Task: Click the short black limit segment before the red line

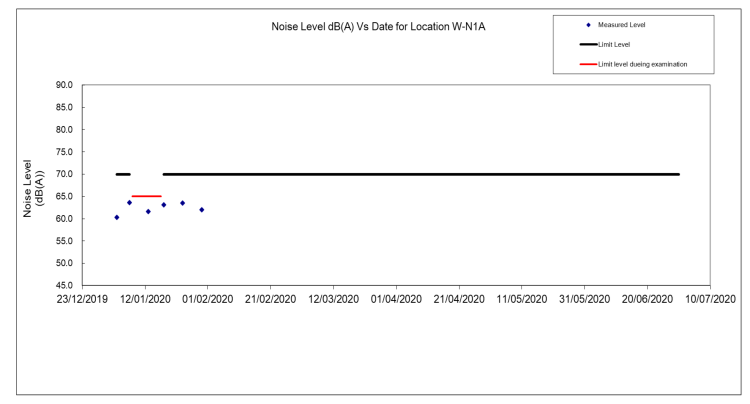Action: [123, 174]
